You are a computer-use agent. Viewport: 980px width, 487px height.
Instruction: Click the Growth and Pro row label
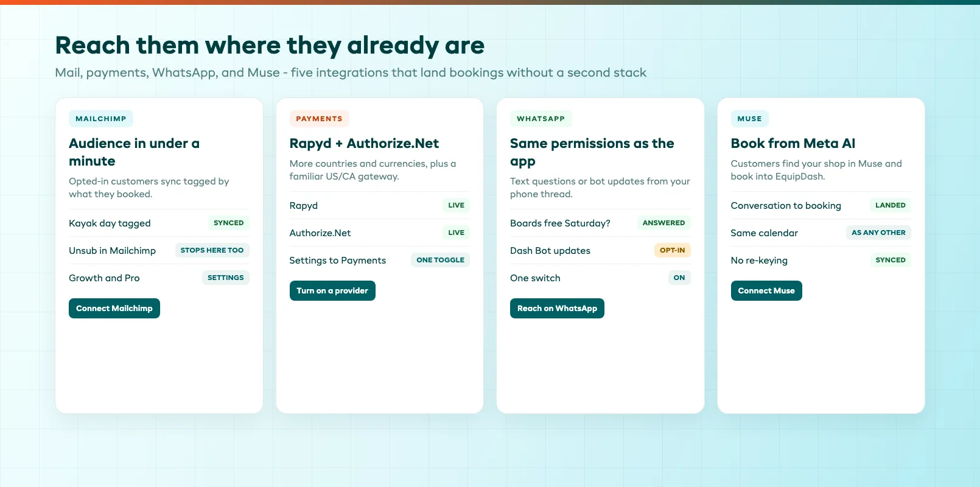(x=104, y=278)
